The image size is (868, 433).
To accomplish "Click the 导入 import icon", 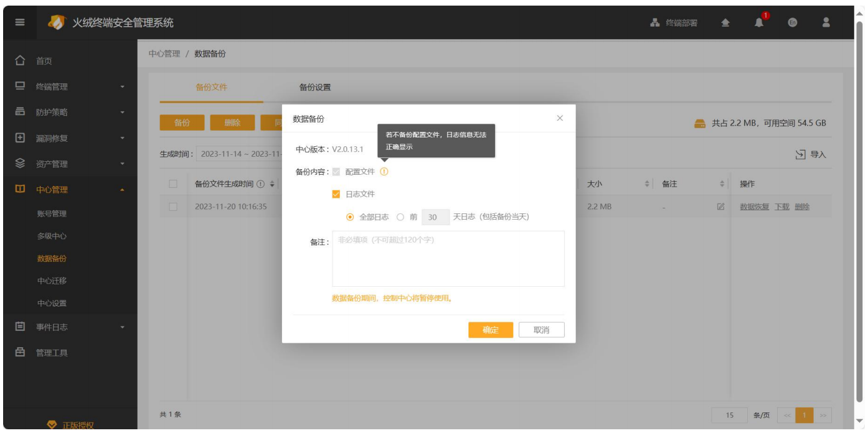I will pyautogui.click(x=801, y=154).
